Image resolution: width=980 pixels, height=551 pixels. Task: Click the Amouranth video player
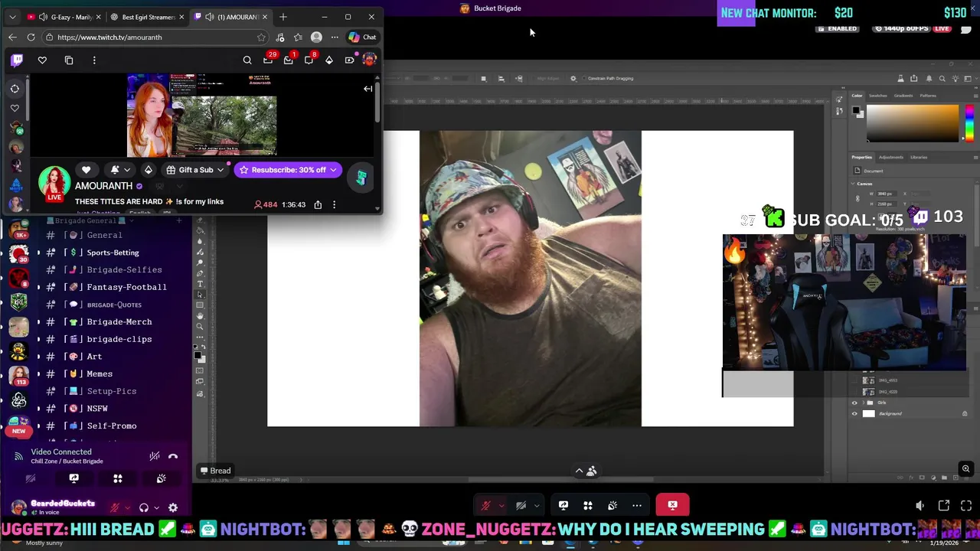pyautogui.click(x=201, y=115)
